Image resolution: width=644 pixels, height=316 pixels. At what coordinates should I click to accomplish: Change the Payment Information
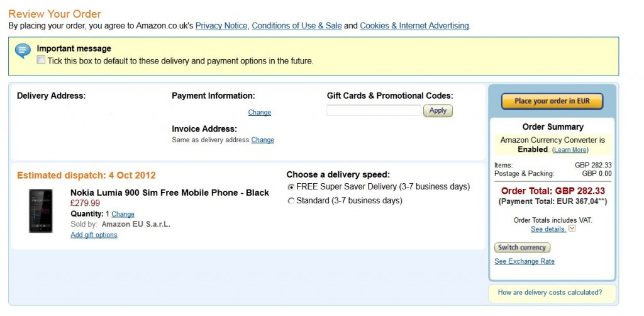click(x=259, y=112)
